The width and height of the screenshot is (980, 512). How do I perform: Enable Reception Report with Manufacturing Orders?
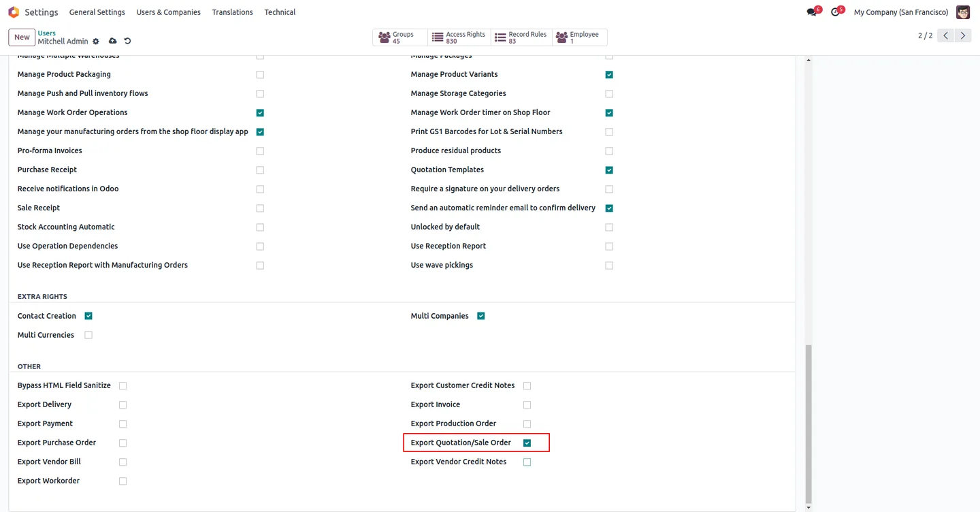[x=260, y=266]
